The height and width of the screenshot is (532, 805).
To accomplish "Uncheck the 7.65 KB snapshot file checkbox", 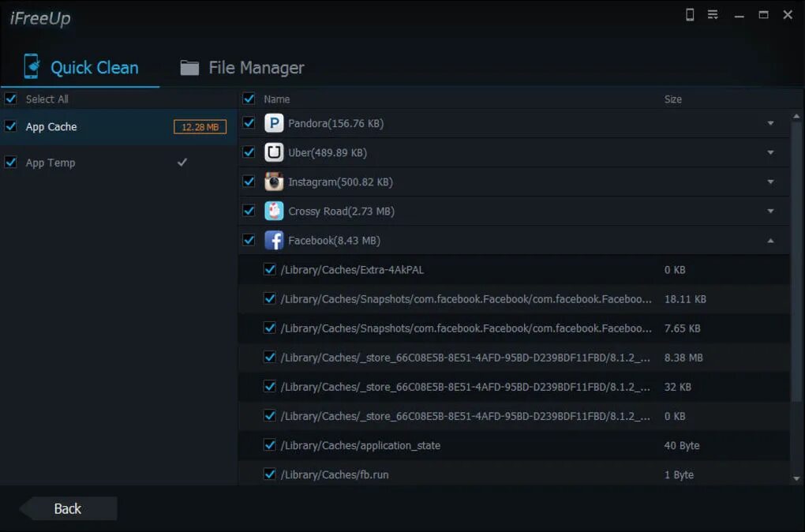I will click(x=270, y=328).
